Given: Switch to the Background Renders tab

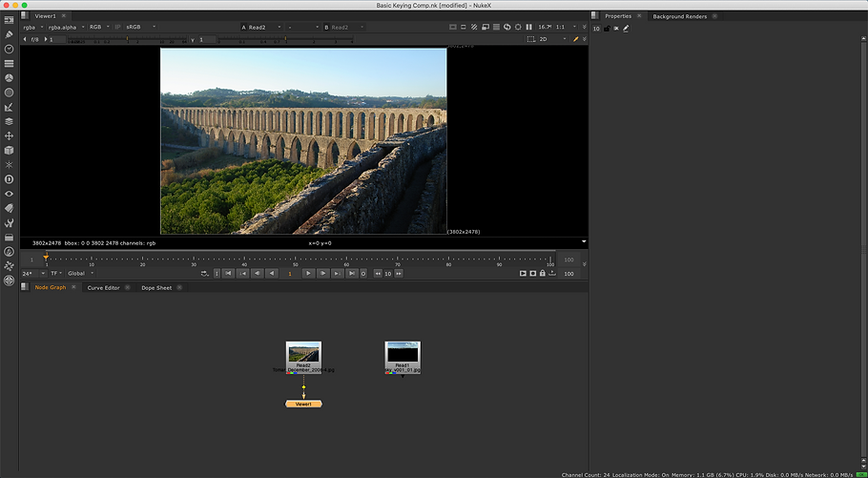Looking at the screenshot, I should point(680,16).
